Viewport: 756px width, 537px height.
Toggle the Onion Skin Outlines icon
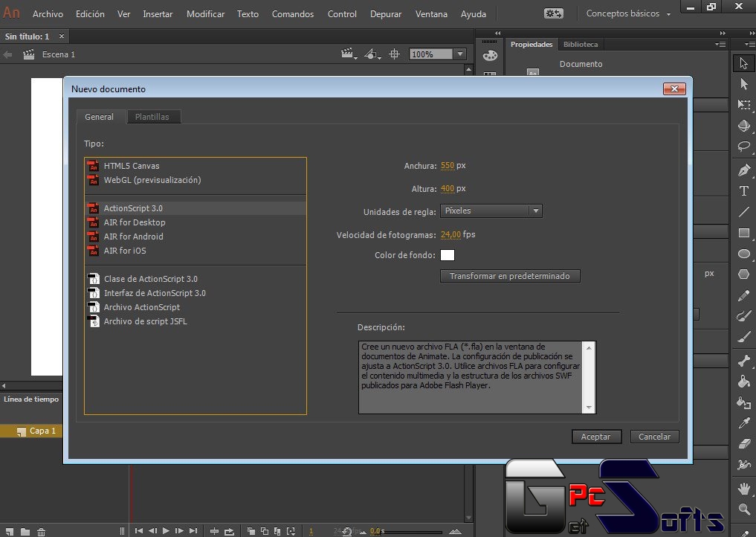(265, 531)
